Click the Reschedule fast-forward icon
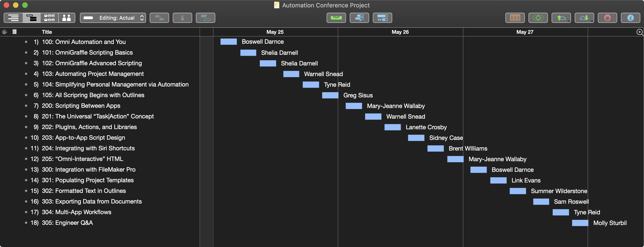The image size is (644, 247). tap(382, 18)
